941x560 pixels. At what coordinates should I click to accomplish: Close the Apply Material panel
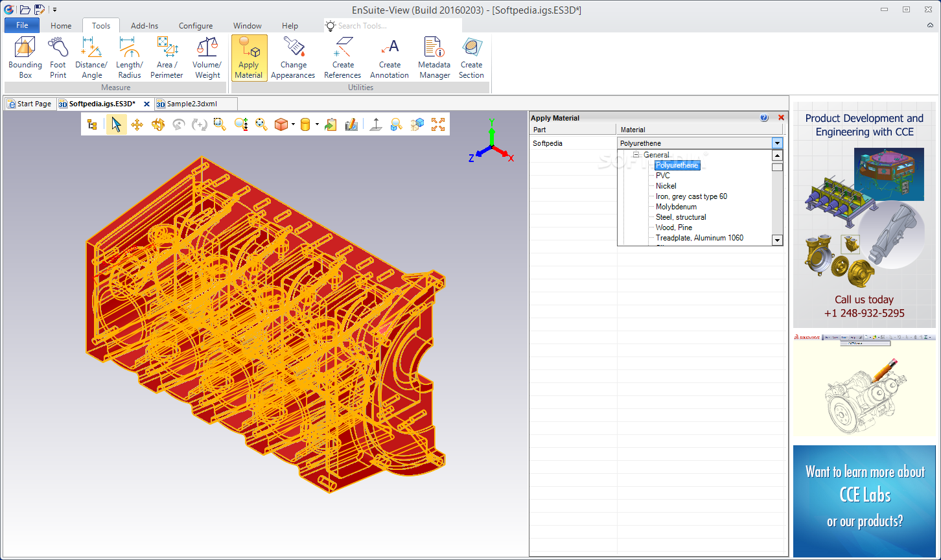pyautogui.click(x=781, y=118)
